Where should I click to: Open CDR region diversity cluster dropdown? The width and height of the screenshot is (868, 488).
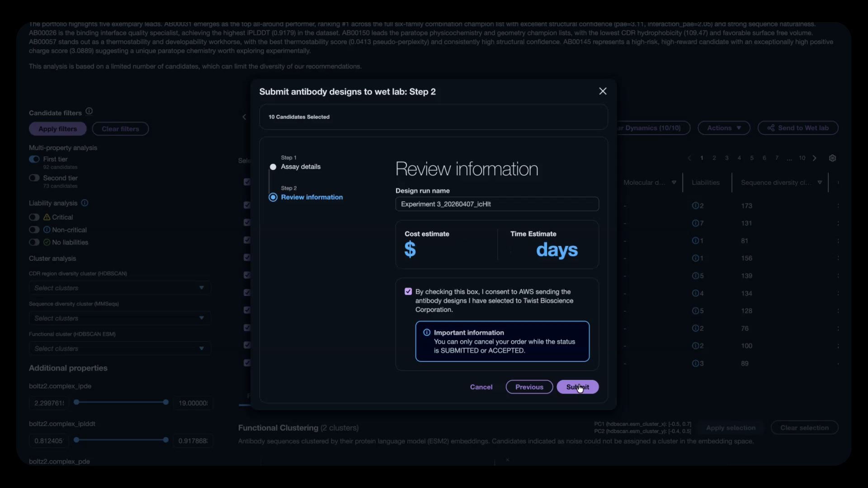tap(120, 288)
